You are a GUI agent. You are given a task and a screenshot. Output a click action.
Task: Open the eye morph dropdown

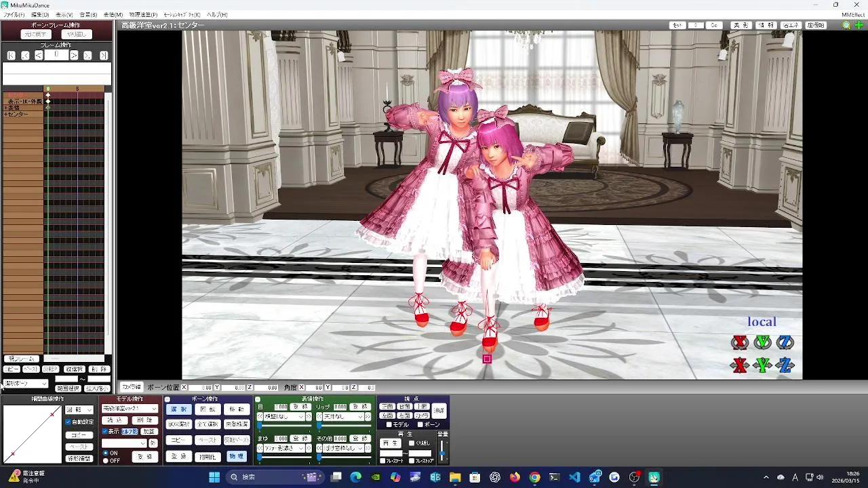(x=285, y=417)
